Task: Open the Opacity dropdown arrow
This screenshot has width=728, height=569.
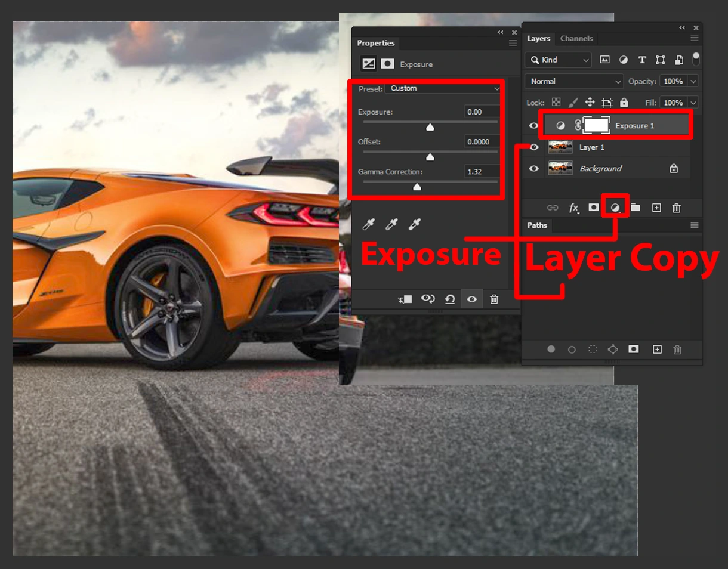Action: click(x=693, y=81)
